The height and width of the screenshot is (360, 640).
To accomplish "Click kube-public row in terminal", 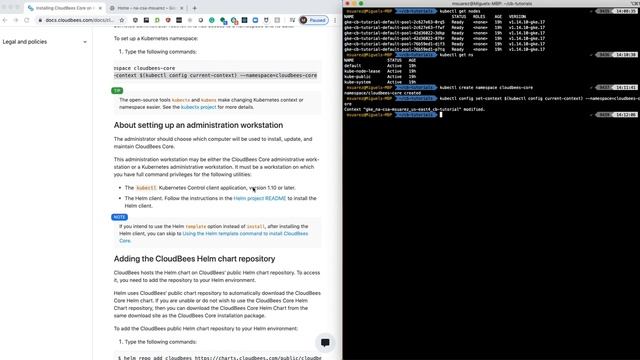I will click(380, 76).
